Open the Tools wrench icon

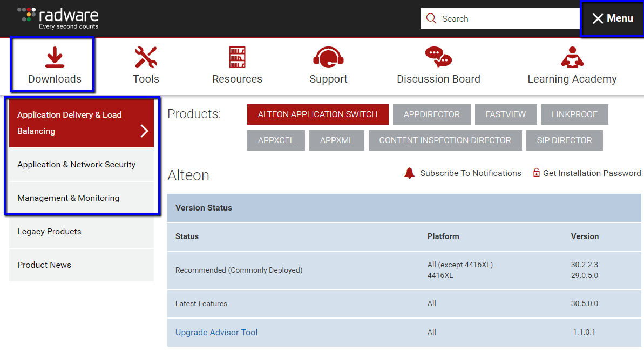146,58
